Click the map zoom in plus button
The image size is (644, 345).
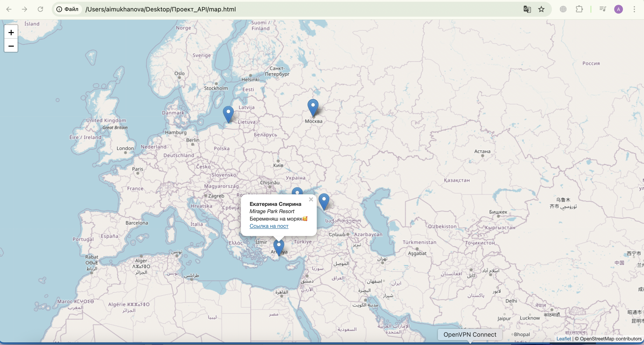point(11,32)
